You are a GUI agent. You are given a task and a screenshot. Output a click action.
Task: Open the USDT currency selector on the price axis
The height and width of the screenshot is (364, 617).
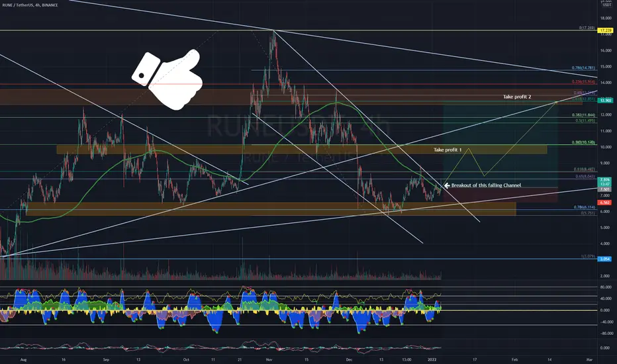pyautogui.click(x=607, y=5)
